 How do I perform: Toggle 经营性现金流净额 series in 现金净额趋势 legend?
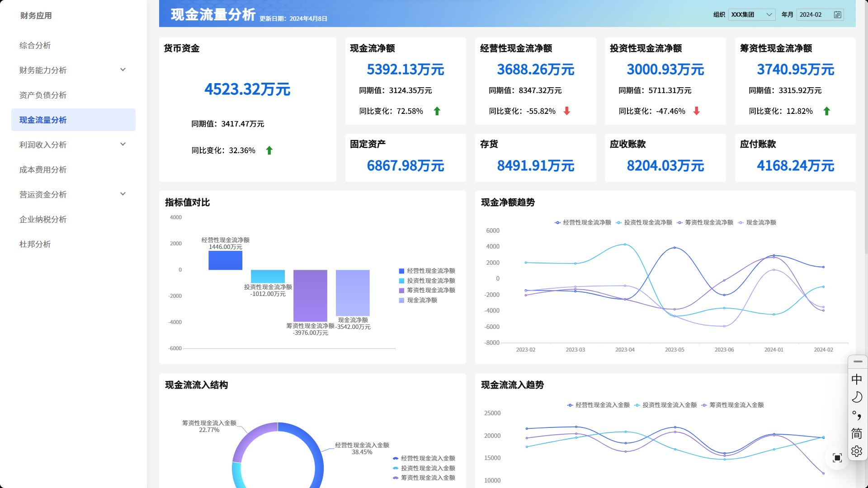point(583,222)
